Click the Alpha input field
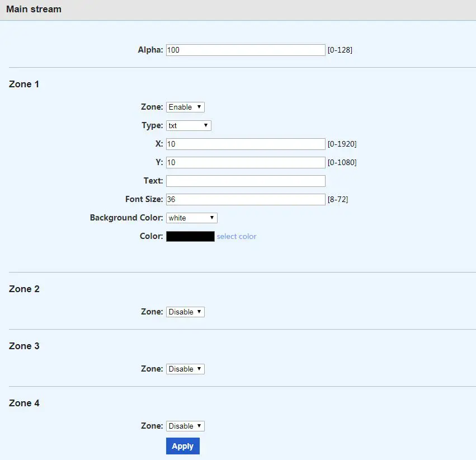This screenshot has height=460, width=476. (246, 50)
